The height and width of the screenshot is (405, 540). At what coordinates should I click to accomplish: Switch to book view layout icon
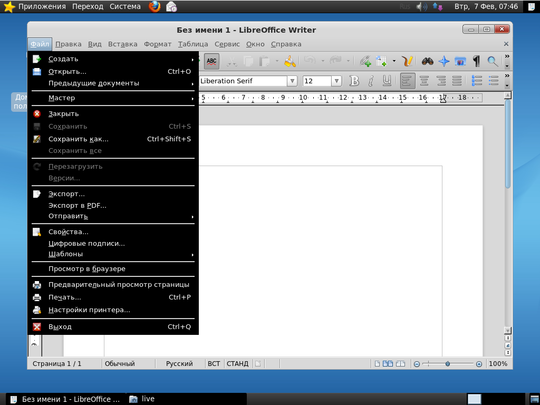coord(400,364)
